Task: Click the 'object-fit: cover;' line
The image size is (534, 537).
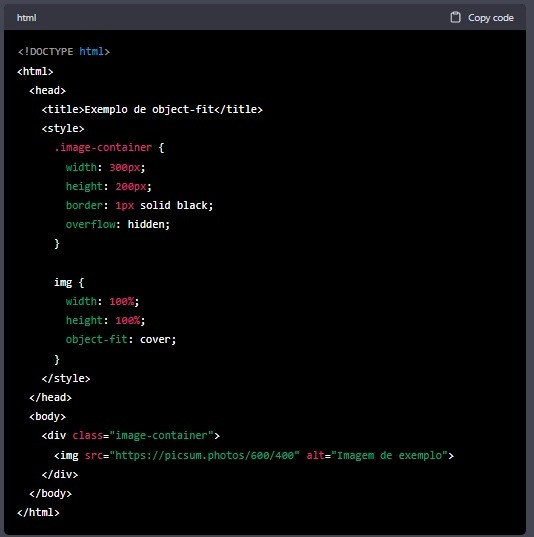Action: click(x=121, y=339)
